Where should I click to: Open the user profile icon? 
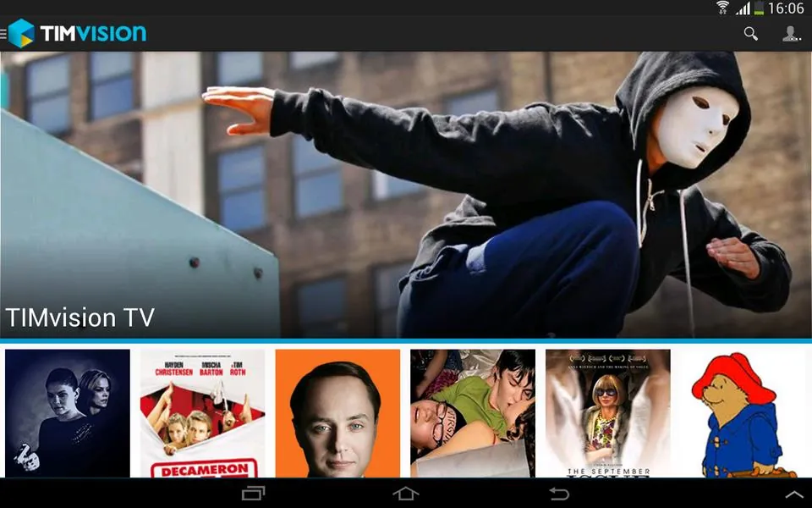(792, 34)
